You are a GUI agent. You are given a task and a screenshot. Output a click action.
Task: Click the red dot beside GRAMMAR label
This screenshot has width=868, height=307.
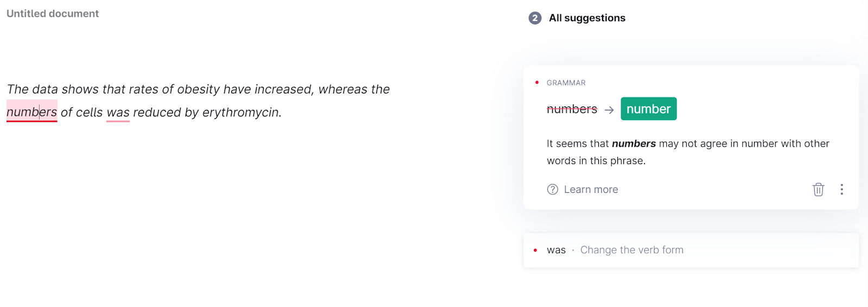(x=537, y=83)
